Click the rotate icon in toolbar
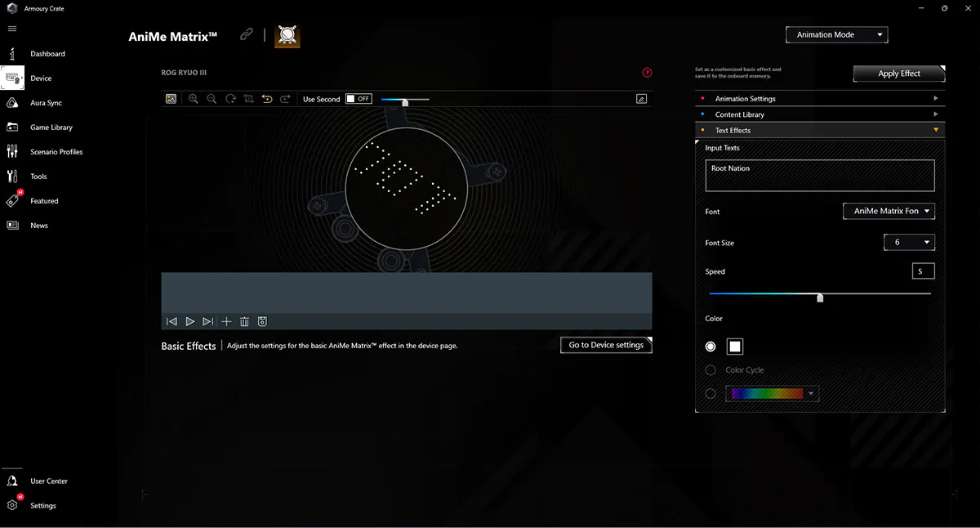980x528 pixels. pos(230,99)
